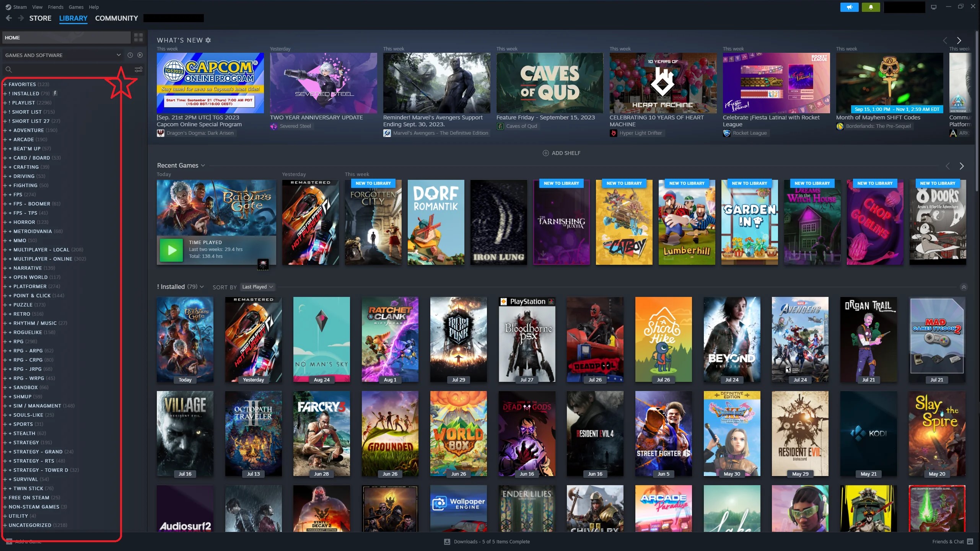
Task: Open the Recent Games shelf dropdown
Action: 203,166
